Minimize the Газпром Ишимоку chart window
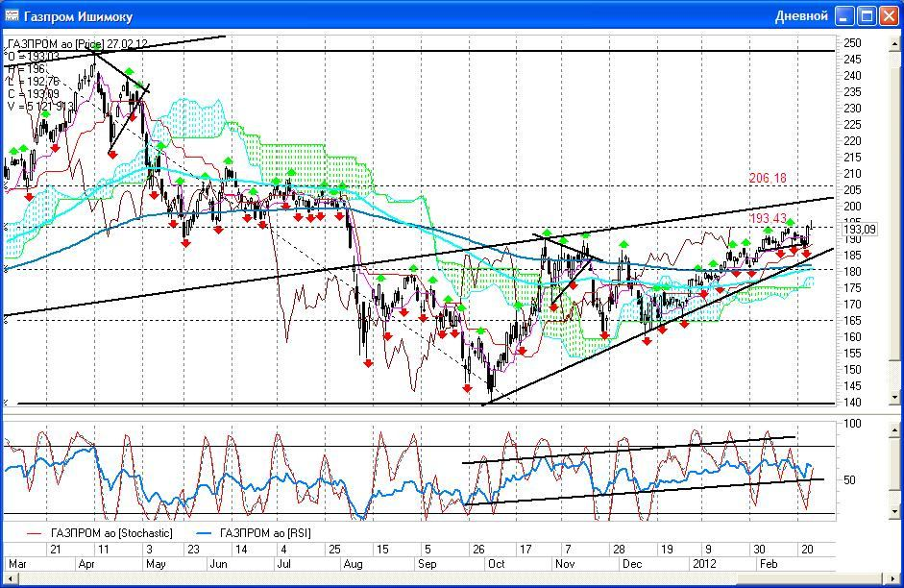This screenshot has height=588, width=904. pos(844,15)
